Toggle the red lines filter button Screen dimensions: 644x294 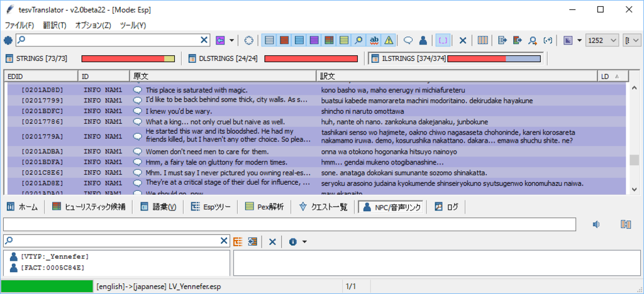tap(284, 40)
